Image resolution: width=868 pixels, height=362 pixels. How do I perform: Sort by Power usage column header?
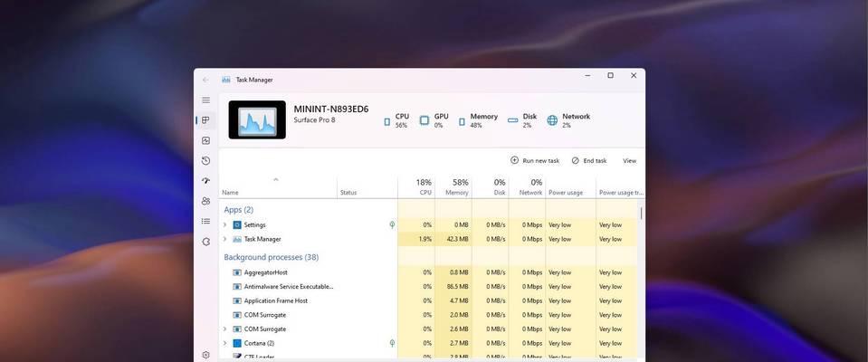tap(571, 187)
